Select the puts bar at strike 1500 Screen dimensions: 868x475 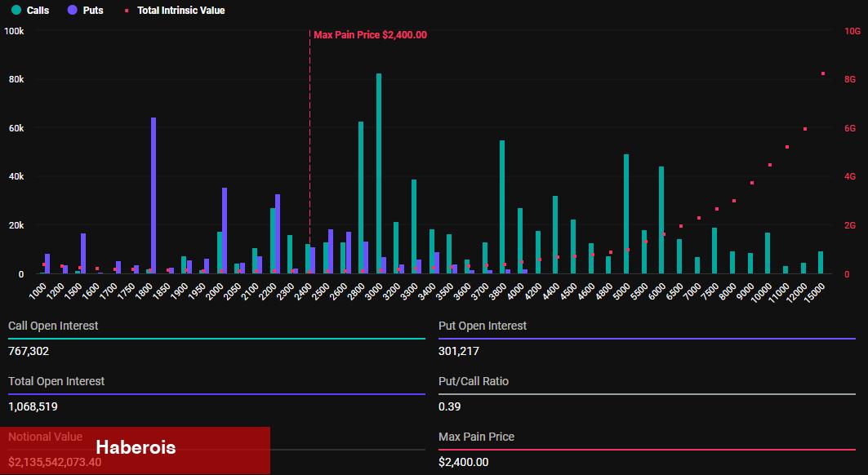click(83, 254)
